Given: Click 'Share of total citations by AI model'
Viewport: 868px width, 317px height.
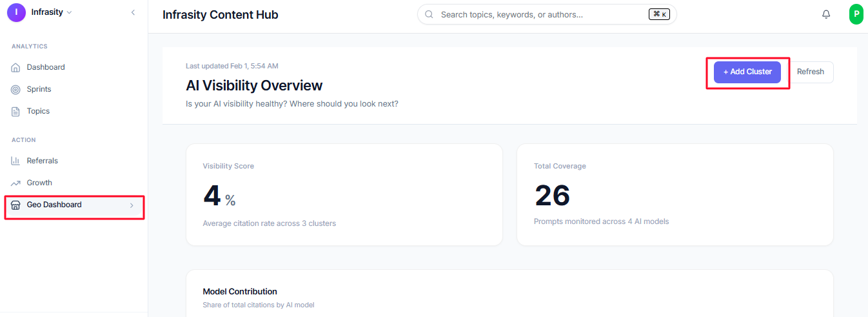Looking at the screenshot, I should (x=259, y=305).
